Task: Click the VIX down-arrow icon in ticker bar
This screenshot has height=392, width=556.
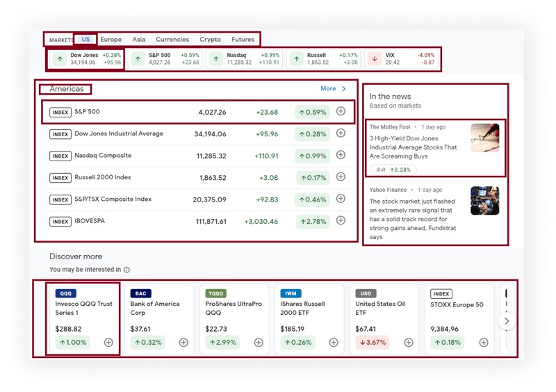Action: pos(375,59)
